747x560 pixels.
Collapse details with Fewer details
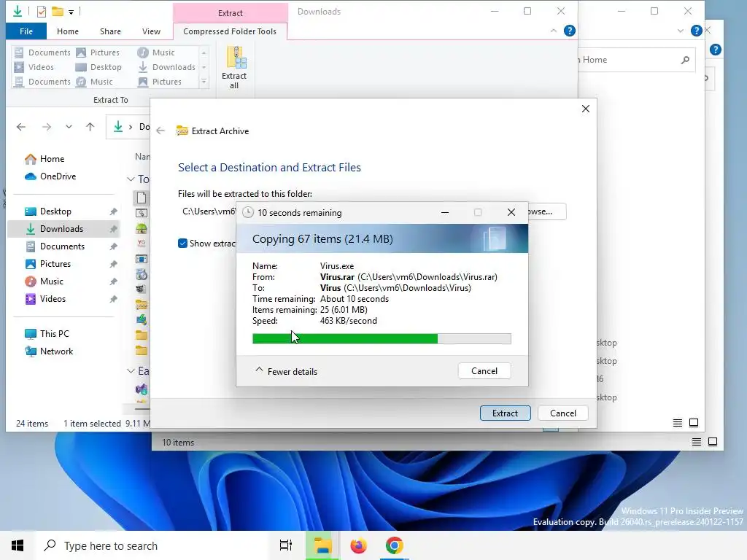pos(286,371)
